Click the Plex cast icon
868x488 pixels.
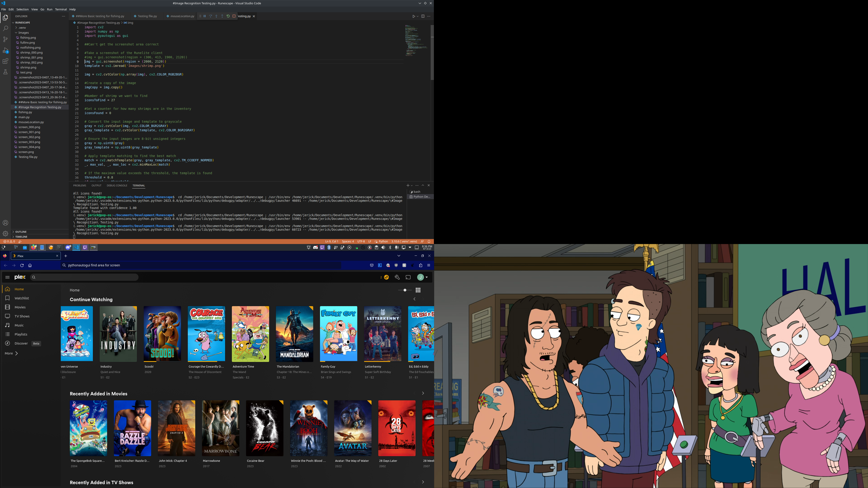(x=408, y=277)
